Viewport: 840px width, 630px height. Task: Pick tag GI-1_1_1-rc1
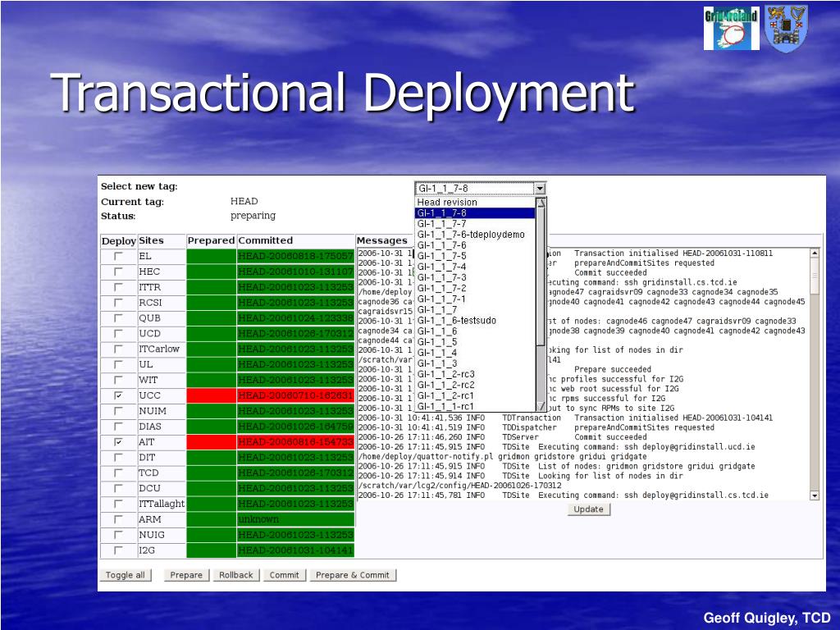point(475,406)
